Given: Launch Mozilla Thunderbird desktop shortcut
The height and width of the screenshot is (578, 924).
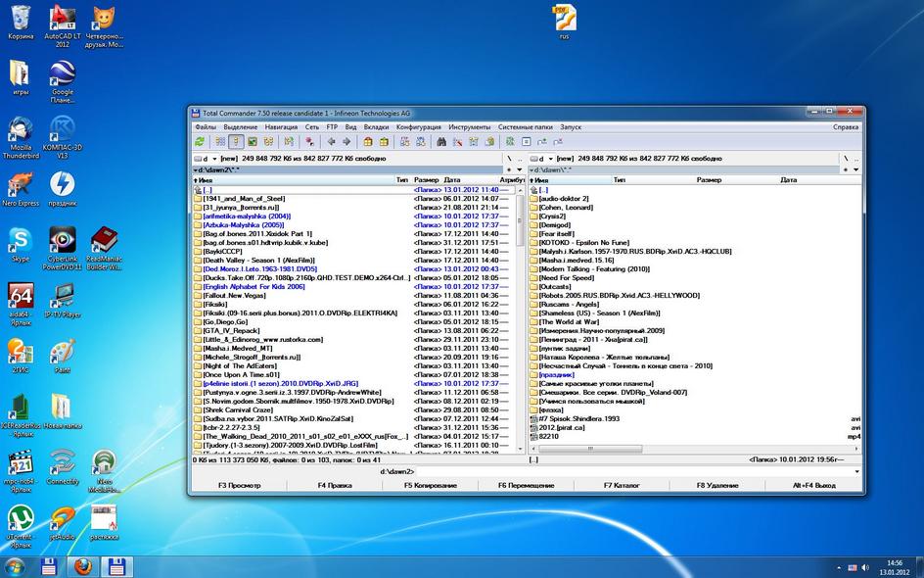Looking at the screenshot, I should tap(21, 138).
